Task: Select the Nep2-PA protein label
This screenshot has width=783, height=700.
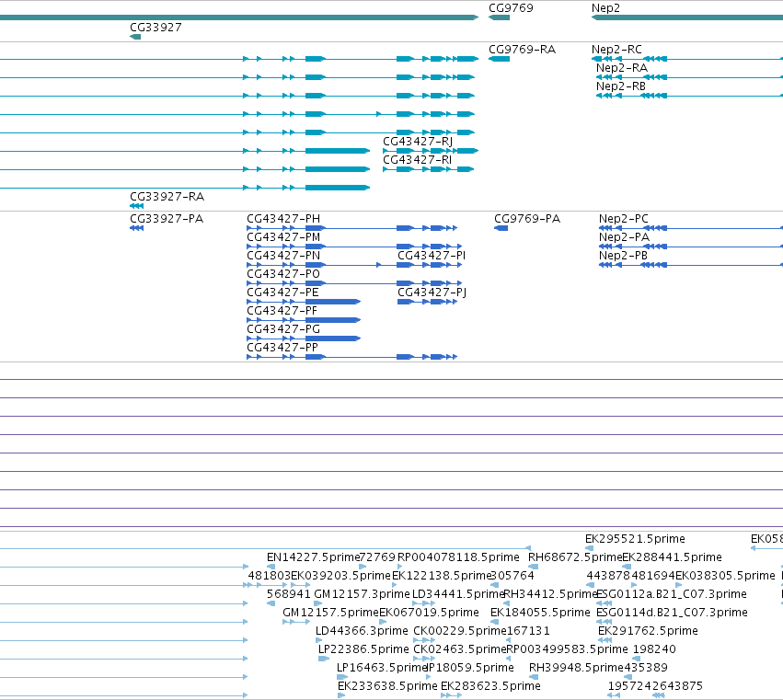Action: 624,237
